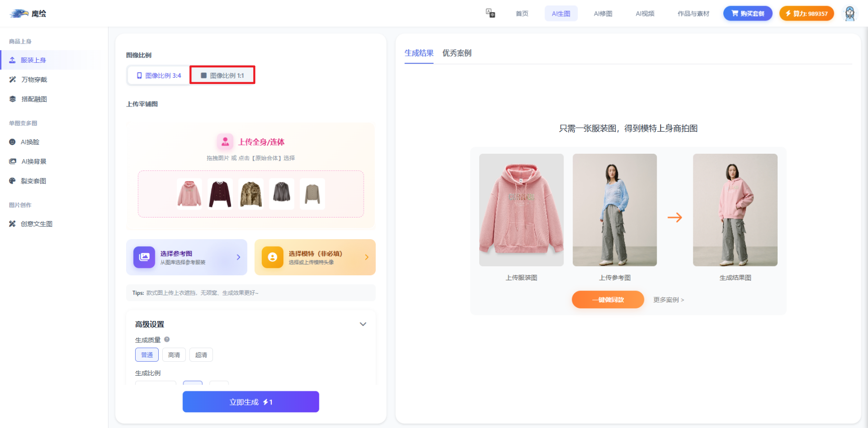
Task: Open the 选择参考图 panel arrow
Action: [x=238, y=257]
